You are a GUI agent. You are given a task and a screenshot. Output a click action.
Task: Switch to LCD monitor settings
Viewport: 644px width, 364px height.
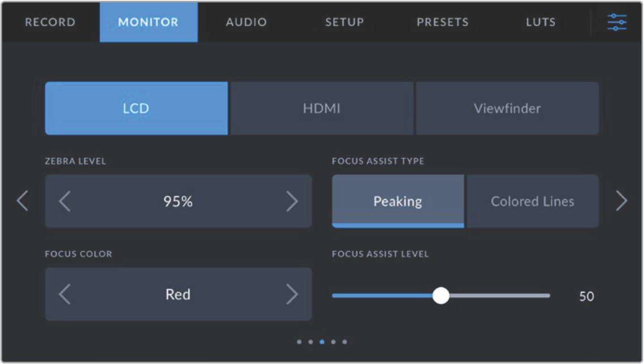coord(136,108)
